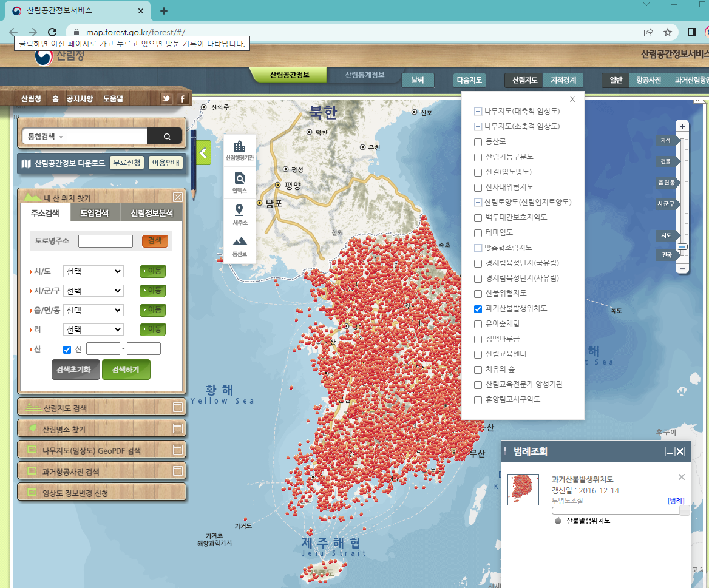
Task: Open the 읍/면/동 dropdown
Action: (x=93, y=310)
